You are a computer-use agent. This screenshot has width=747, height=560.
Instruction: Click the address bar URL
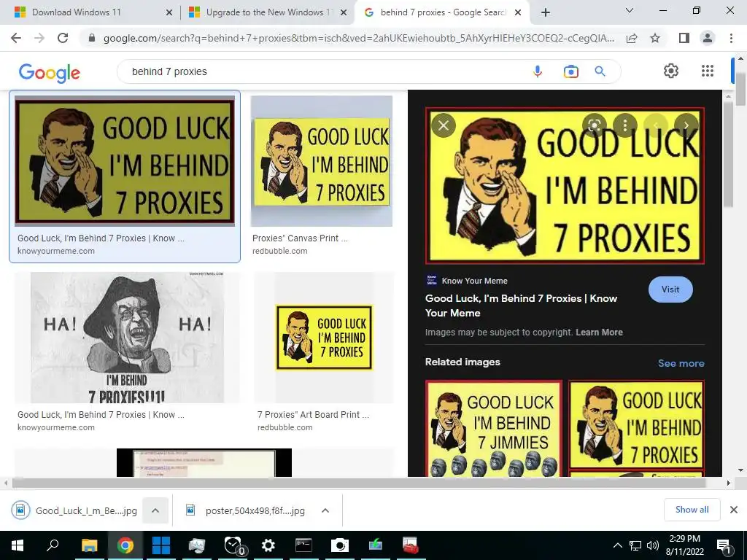(x=358, y=38)
